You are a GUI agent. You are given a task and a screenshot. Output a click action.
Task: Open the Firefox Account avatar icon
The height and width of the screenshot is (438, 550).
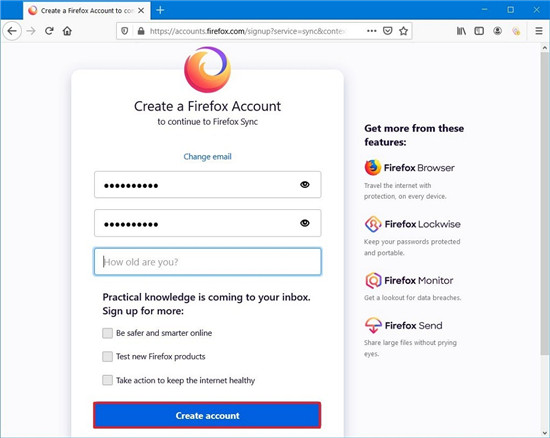(x=497, y=31)
